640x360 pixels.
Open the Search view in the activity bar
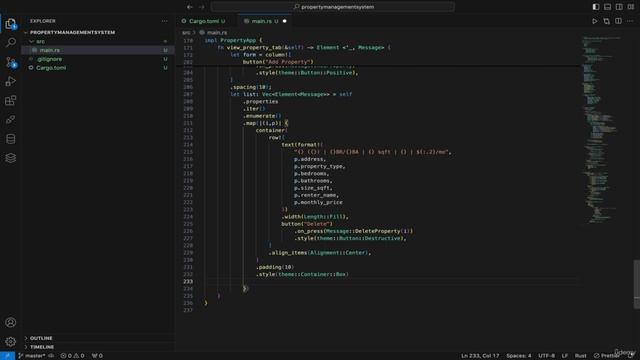point(11,42)
